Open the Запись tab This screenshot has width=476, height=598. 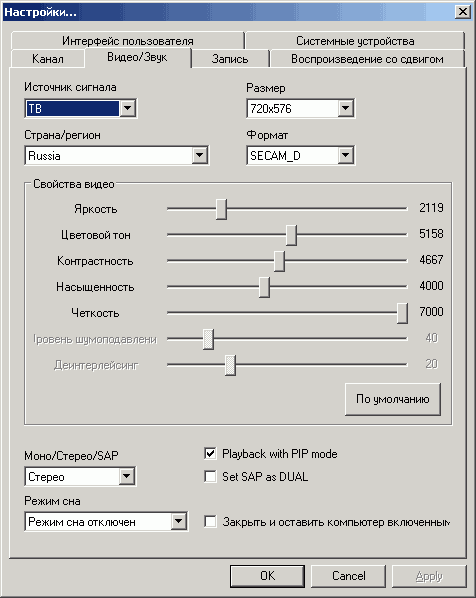tap(230, 59)
